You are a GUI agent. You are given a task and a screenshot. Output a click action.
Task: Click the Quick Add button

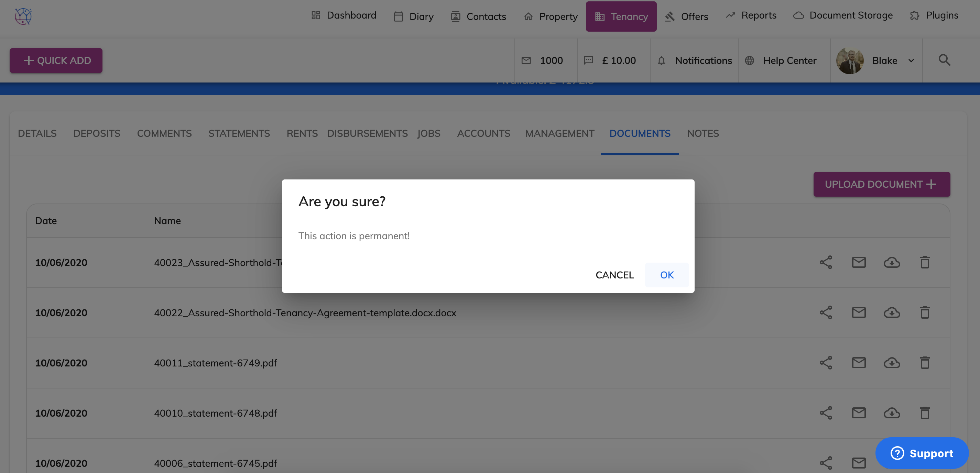point(56,60)
